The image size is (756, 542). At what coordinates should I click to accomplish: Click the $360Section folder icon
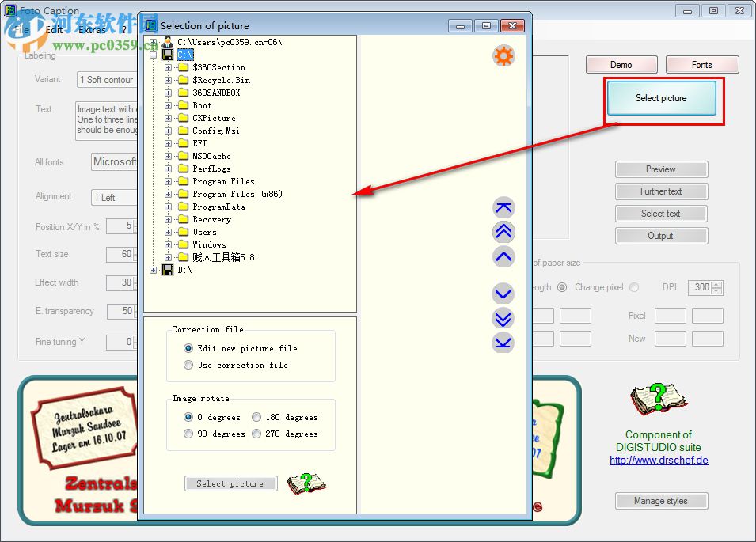tap(183, 67)
